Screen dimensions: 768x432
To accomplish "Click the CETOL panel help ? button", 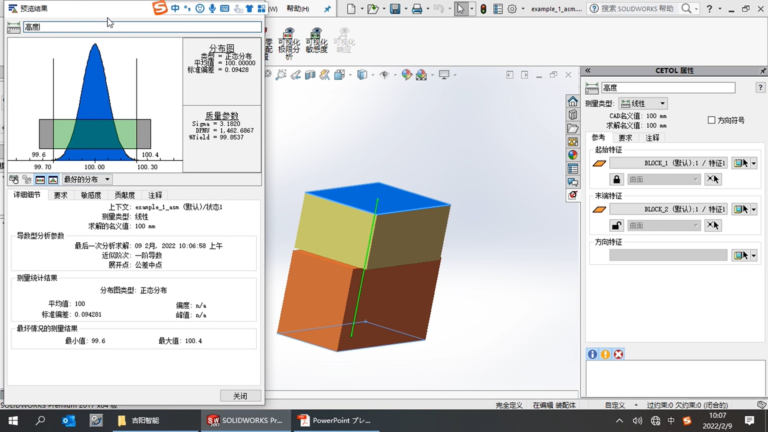I will (760, 88).
